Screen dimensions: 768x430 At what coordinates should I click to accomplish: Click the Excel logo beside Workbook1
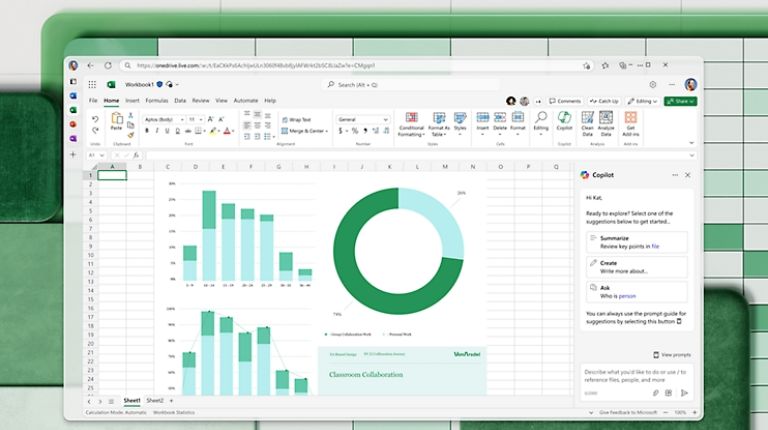[x=111, y=85]
